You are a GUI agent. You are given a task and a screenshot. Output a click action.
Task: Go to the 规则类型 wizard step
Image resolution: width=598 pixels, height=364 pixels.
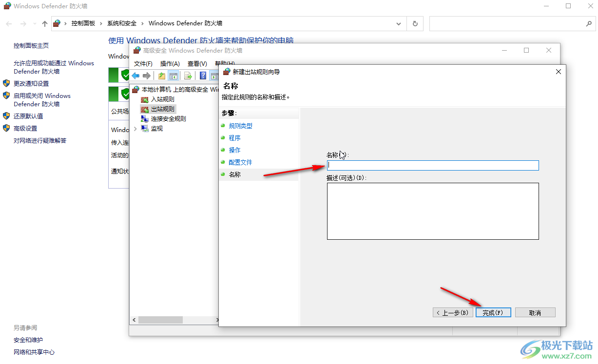coord(241,126)
